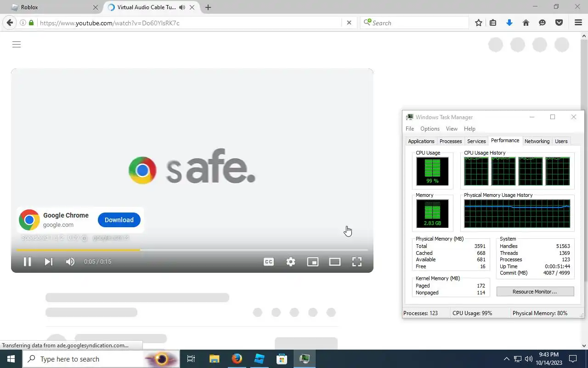The width and height of the screenshot is (588, 368).
Task: Pause the YouTube video
Action: pos(27,262)
